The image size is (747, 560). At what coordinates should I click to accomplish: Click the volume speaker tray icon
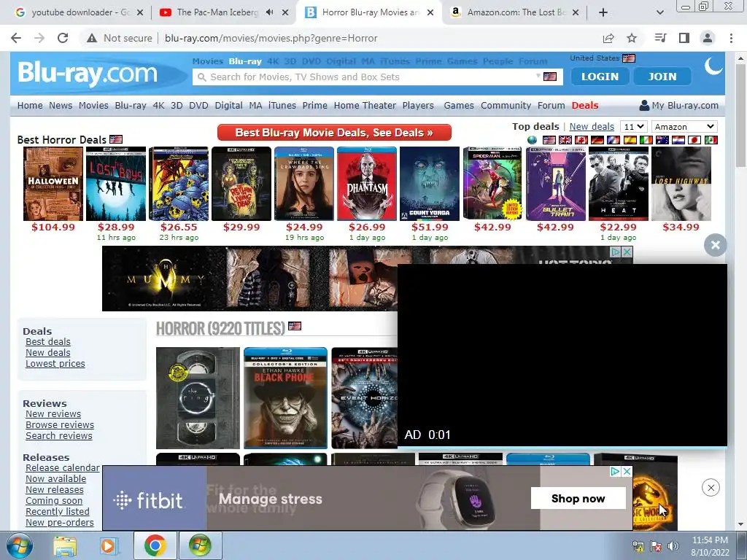click(673, 546)
